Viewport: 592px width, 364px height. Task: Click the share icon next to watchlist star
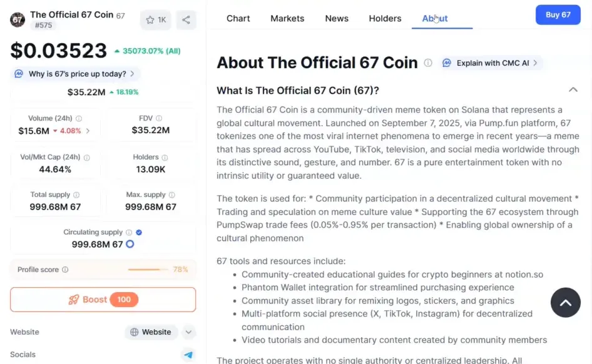[x=186, y=19]
